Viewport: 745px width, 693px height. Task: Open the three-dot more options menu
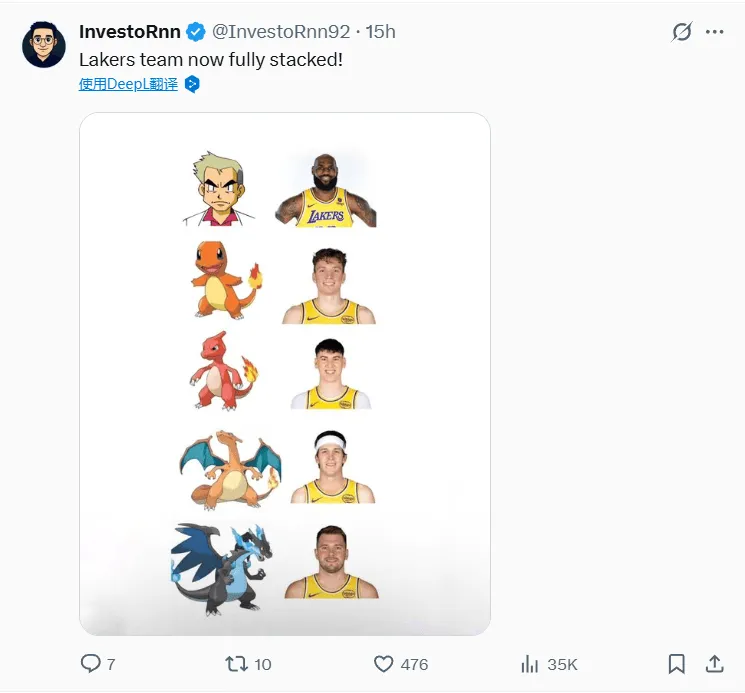click(714, 32)
